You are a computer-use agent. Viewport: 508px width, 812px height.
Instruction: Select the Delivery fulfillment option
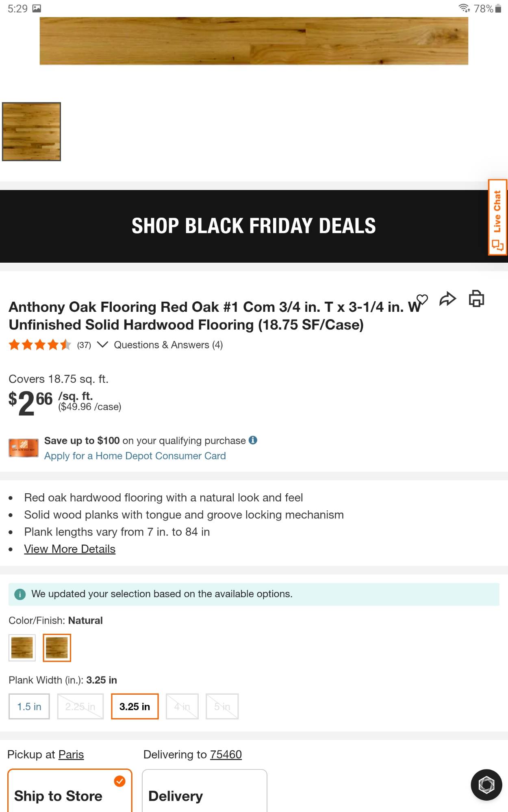click(x=204, y=792)
